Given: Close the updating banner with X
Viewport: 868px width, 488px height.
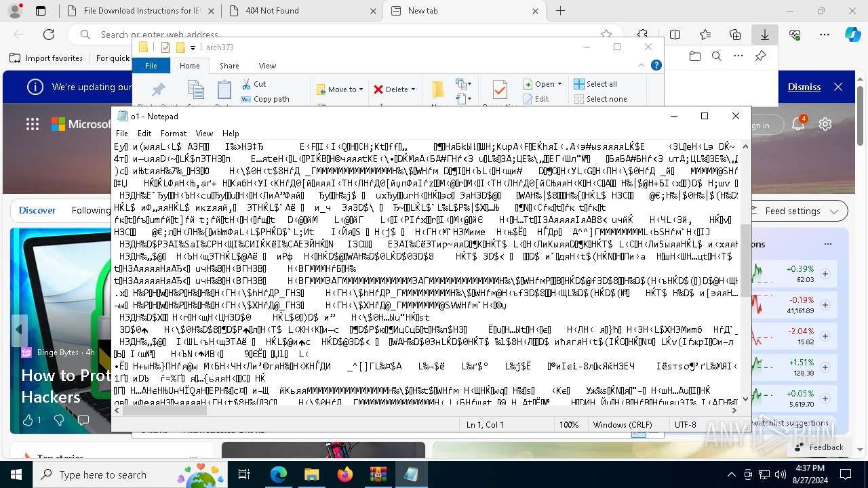Looking at the screenshot, I should (x=838, y=87).
